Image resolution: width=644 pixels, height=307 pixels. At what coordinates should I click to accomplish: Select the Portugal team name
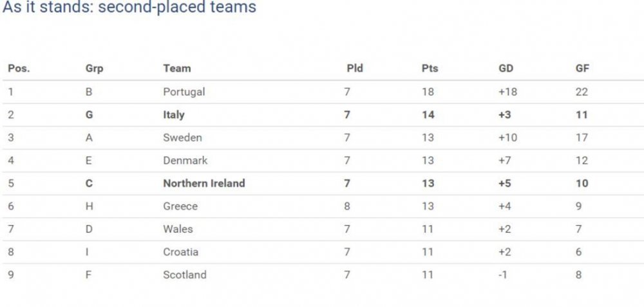(184, 92)
